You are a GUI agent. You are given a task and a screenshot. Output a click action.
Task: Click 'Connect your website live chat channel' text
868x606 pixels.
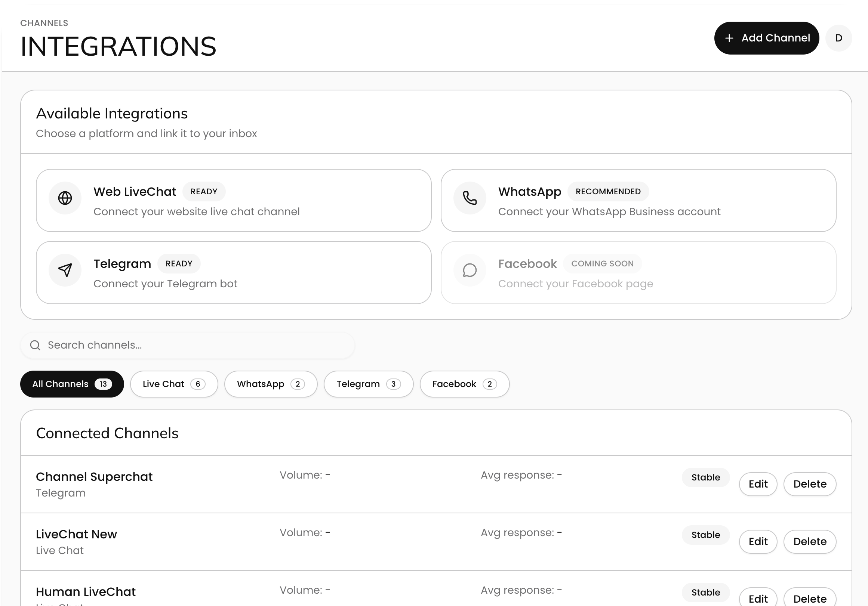coord(197,211)
